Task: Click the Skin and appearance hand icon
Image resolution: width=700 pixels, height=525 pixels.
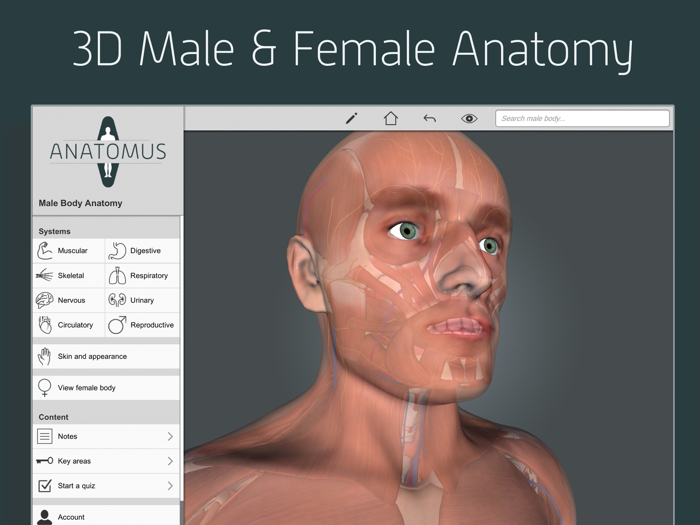Action: pos(44,356)
